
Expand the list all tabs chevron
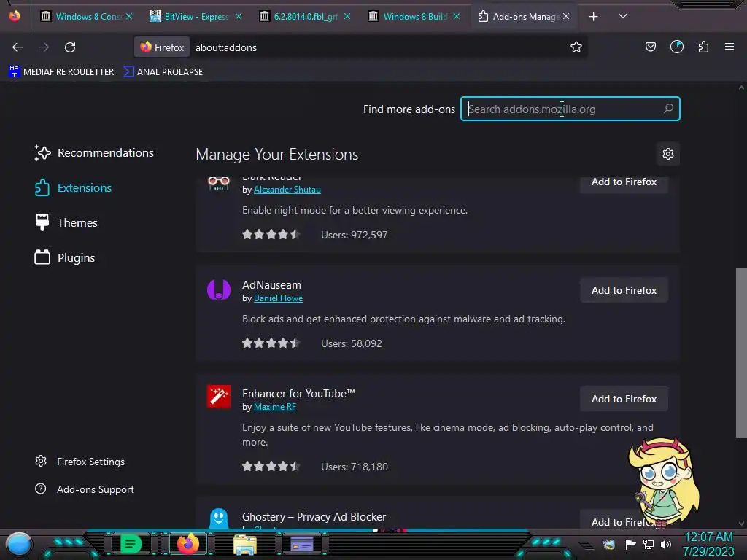pos(622,16)
